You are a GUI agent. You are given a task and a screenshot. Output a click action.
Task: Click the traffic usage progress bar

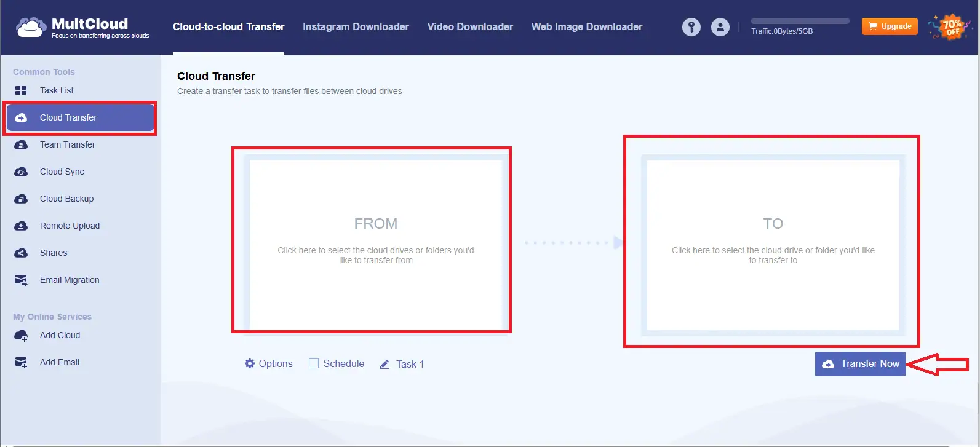pos(800,21)
